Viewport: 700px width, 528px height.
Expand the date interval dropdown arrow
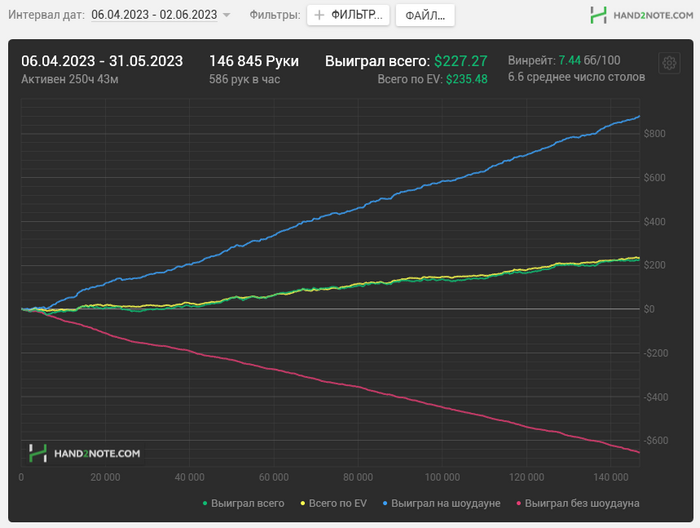pyautogui.click(x=227, y=15)
